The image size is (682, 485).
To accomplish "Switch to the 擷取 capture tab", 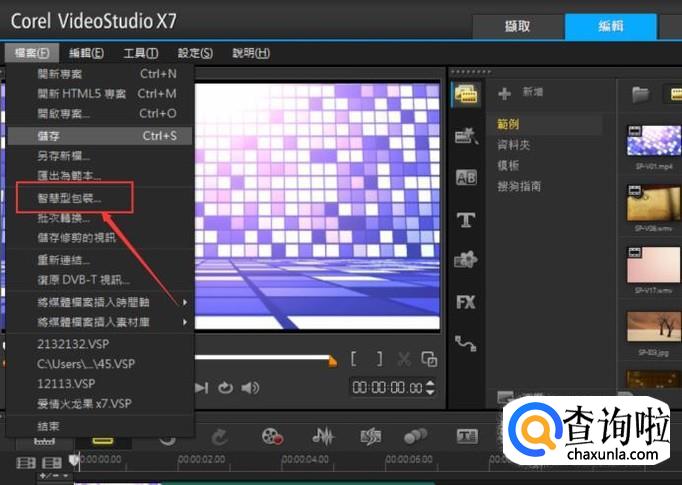I will pos(518,27).
